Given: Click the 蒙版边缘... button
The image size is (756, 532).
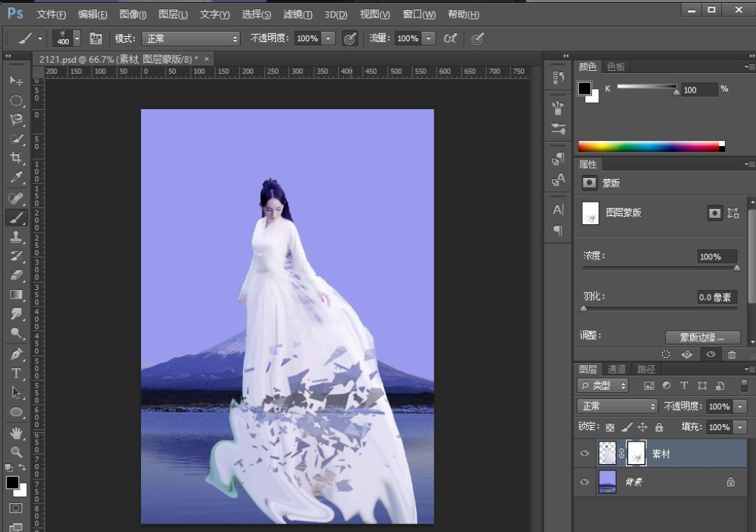Looking at the screenshot, I should [x=702, y=337].
